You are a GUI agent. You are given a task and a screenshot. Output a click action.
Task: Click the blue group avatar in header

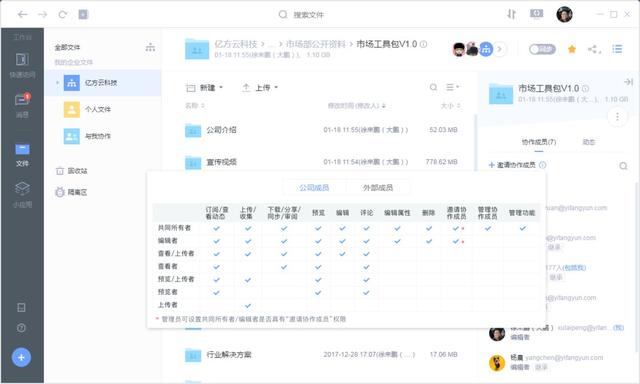[x=486, y=49]
